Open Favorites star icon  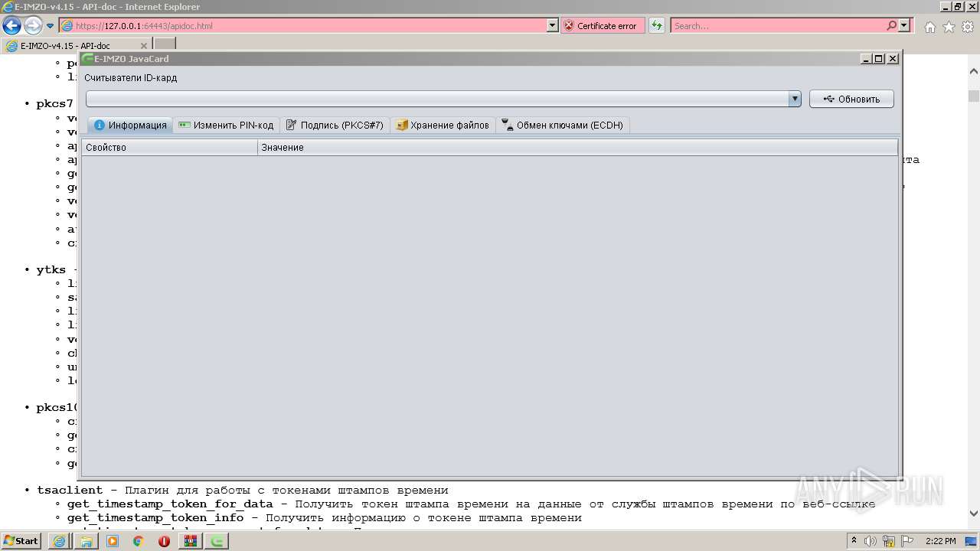(x=949, y=27)
